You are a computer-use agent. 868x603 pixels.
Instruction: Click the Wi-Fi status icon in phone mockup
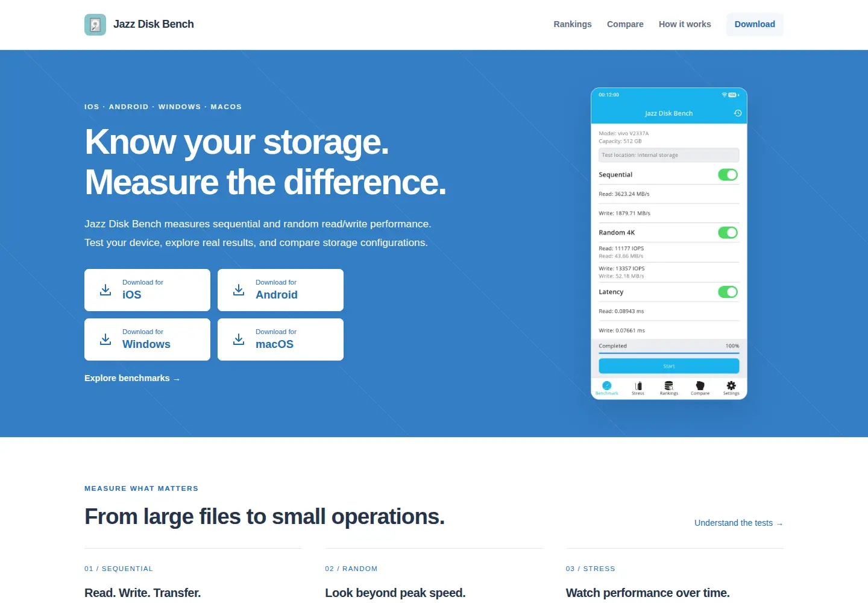tap(724, 95)
